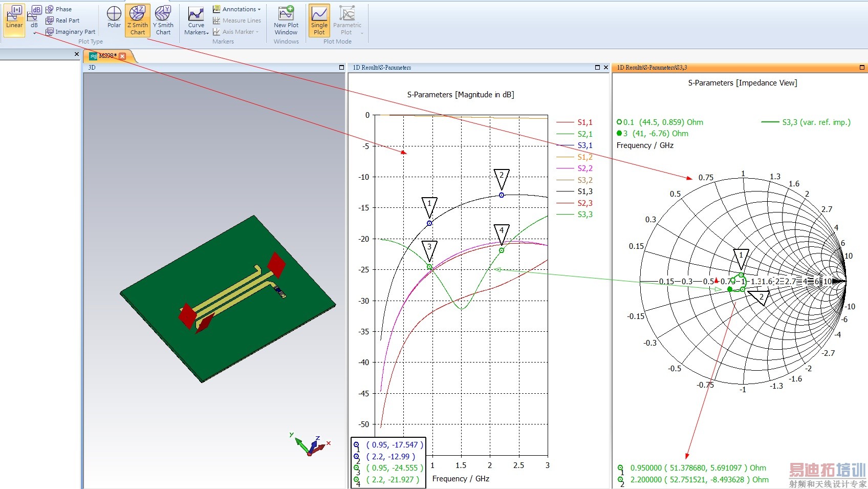Click the 1D Results\S-Parameters title bar
The image size is (868, 489).
(x=479, y=68)
